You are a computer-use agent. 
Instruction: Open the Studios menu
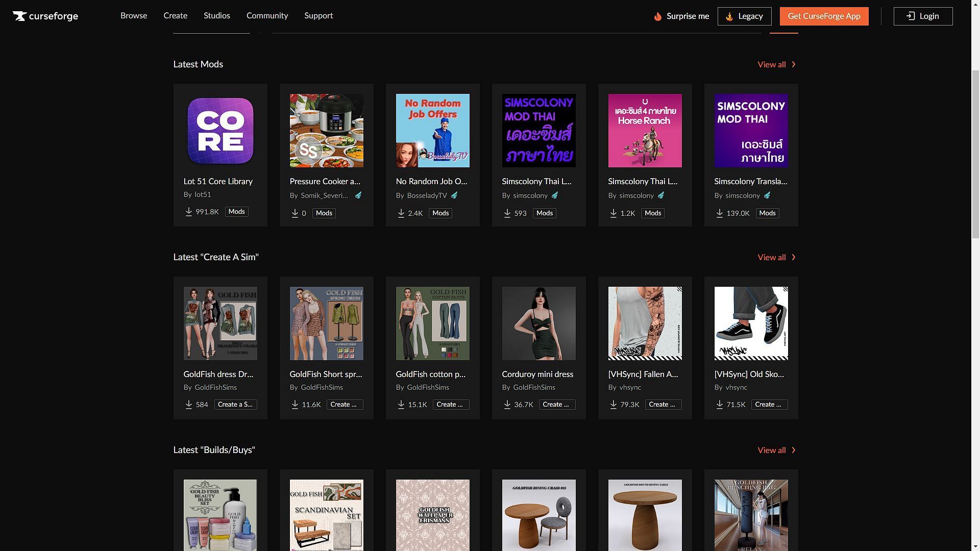(217, 16)
